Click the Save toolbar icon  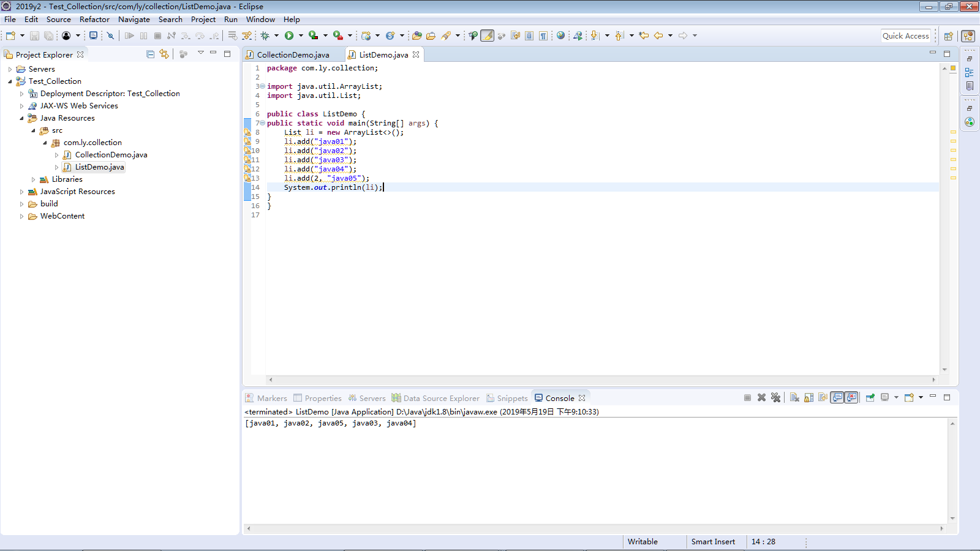(x=34, y=36)
